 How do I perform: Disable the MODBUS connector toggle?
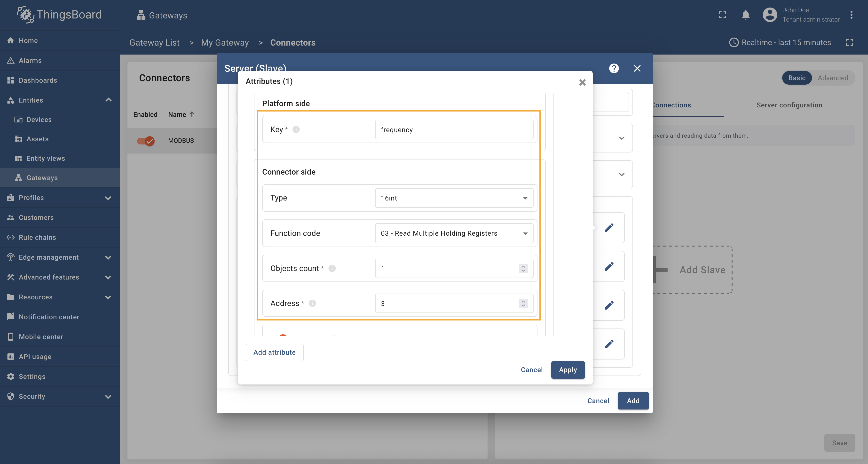click(146, 141)
